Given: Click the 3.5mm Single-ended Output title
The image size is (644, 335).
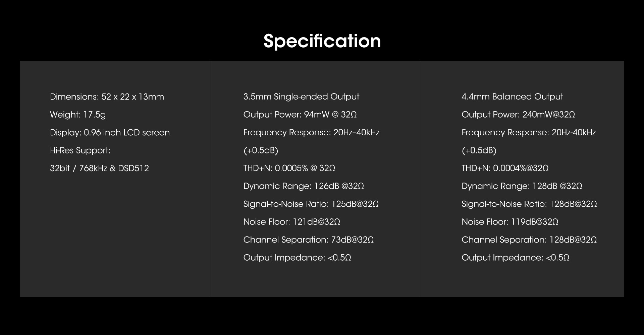Looking at the screenshot, I should [x=301, y=97].
